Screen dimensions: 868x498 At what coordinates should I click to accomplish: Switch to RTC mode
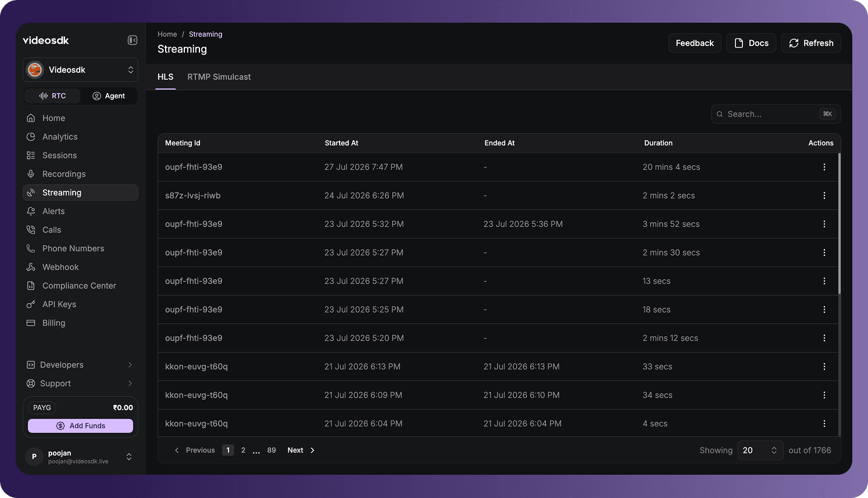coord(52,96)
